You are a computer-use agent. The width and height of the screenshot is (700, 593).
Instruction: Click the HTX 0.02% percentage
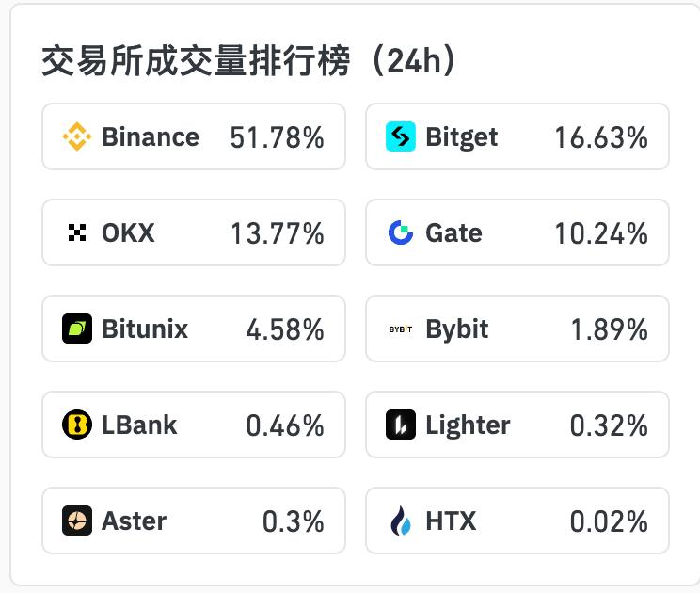pyautogui.click(x=609, y=521)
